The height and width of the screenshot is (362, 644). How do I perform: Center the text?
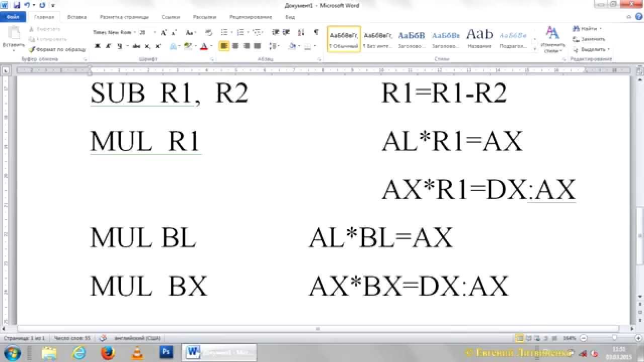(235, 46)
